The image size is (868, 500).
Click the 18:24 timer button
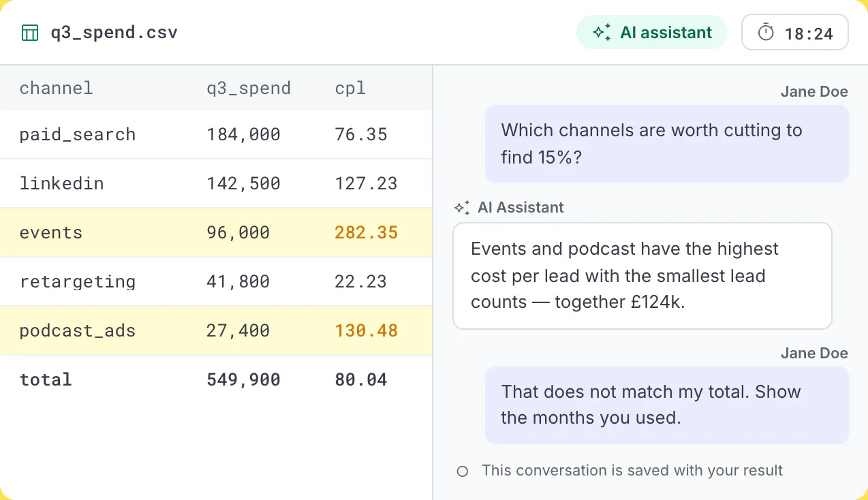[795, 32]
